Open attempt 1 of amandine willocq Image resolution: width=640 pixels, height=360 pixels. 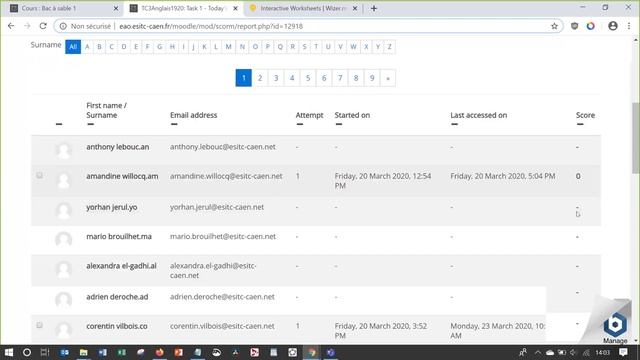298,176
